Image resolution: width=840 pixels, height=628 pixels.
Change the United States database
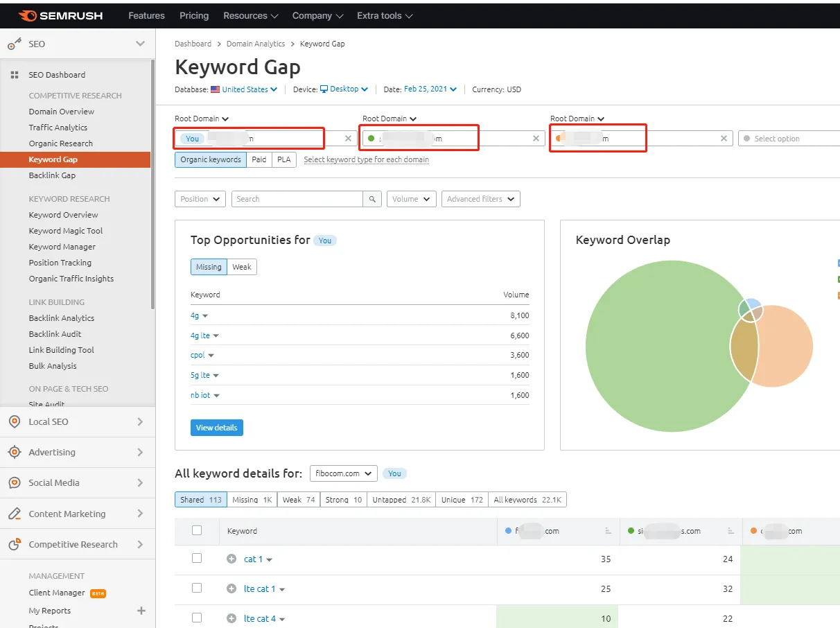(x=250, y=89)
